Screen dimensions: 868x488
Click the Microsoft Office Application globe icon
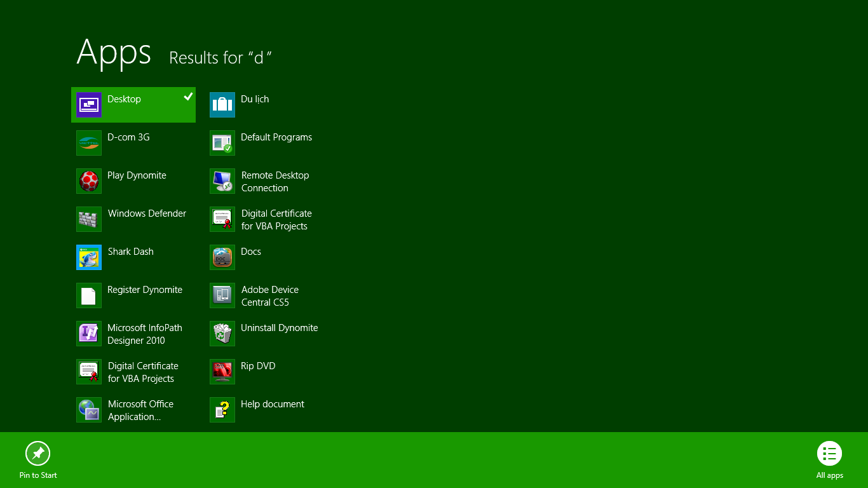[89, 410]
